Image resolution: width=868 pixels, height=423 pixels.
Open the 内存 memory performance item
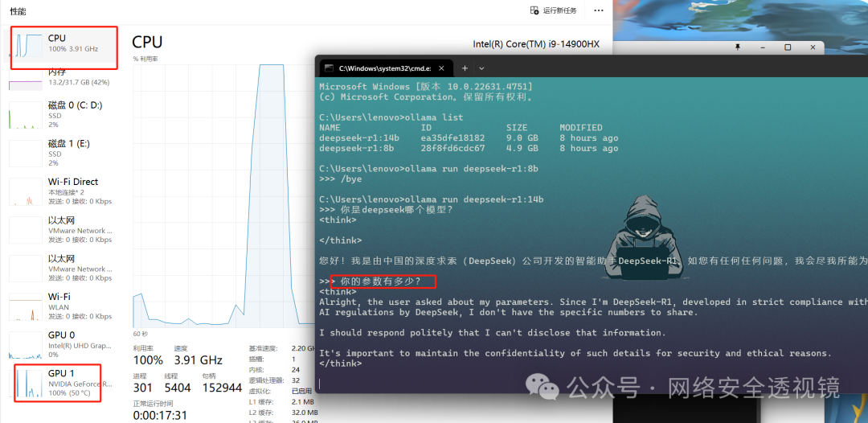[62, 78]
